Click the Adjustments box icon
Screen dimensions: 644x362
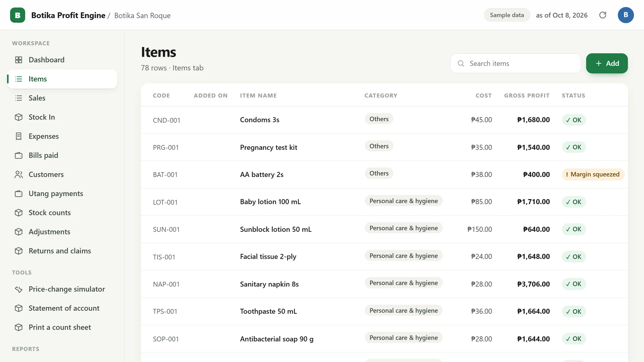coord(19,232)
